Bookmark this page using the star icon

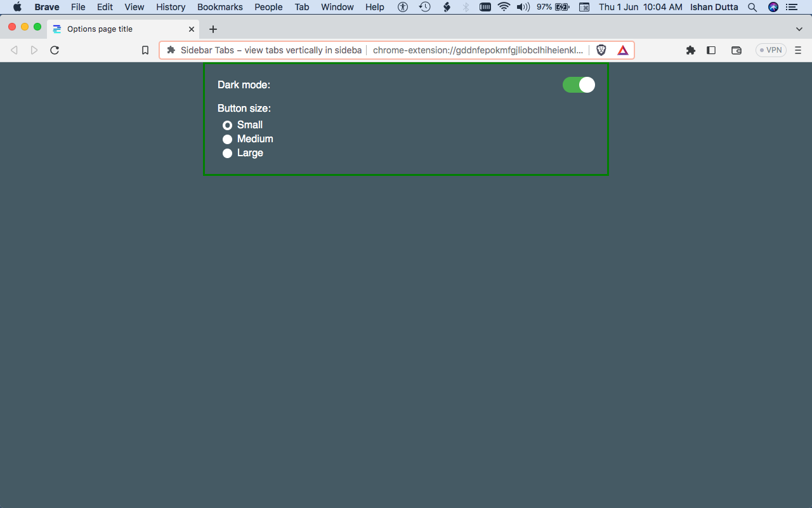click(145, 50)
